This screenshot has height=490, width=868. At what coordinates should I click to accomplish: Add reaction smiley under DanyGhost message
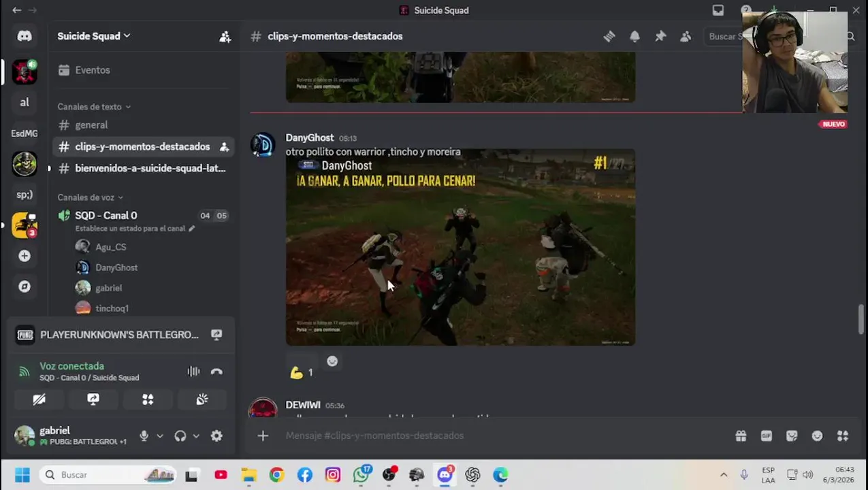click(332, 361)
